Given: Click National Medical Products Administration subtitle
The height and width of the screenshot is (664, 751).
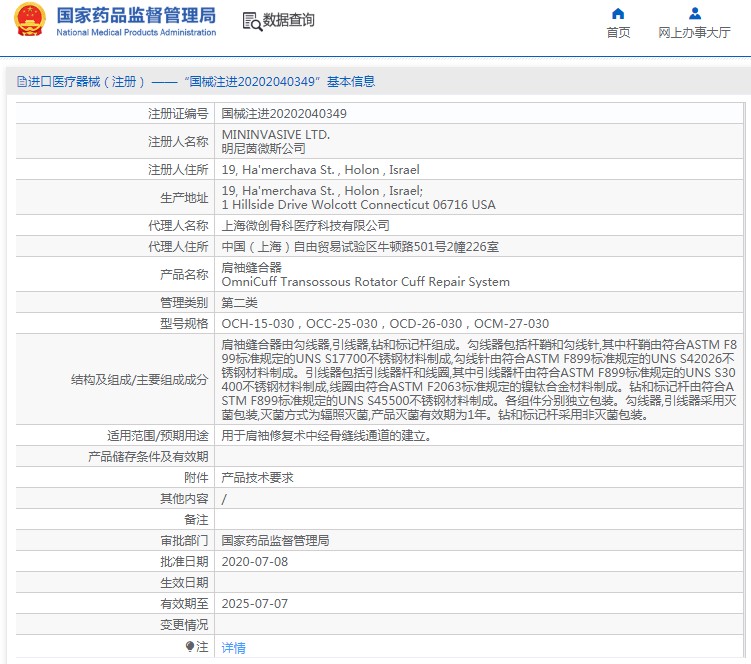Looking at the screenshot, I should [136, 33].
